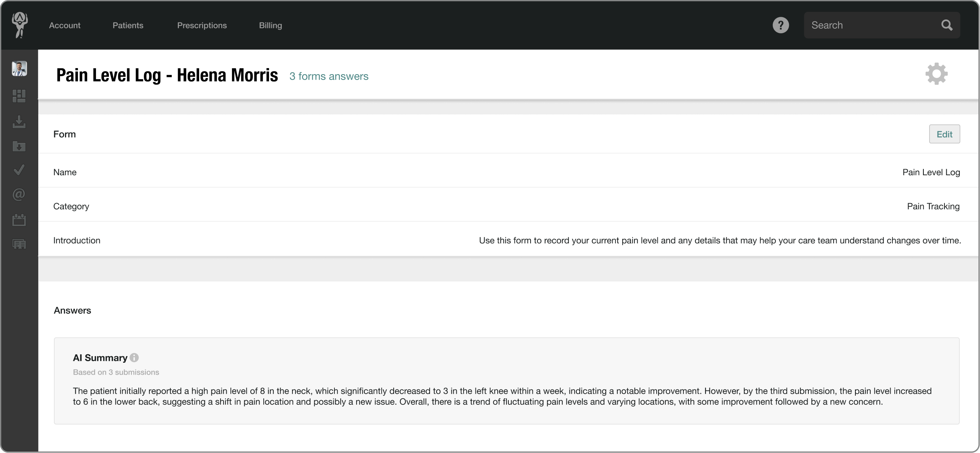Click the Introduction description text
This screenshot has height=453, width=980.
(x=720, y=240)
